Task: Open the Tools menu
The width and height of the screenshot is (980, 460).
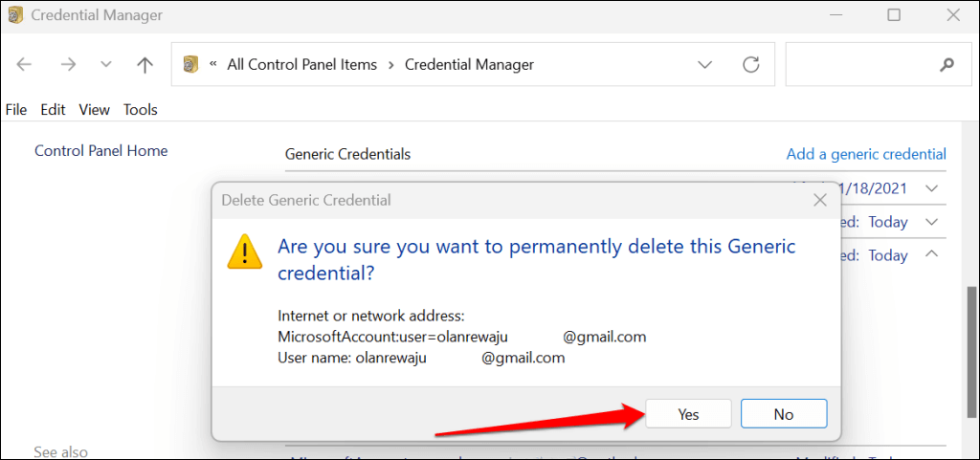Action: click(x=140, y=110)
